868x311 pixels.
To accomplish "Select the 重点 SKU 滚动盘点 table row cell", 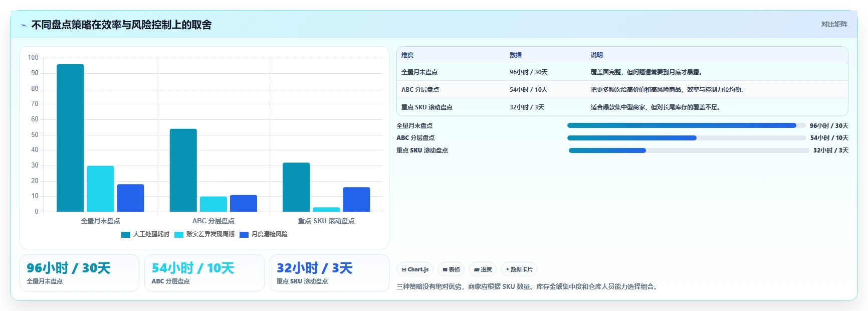I will pyautogui.click(x=427, y=107).
